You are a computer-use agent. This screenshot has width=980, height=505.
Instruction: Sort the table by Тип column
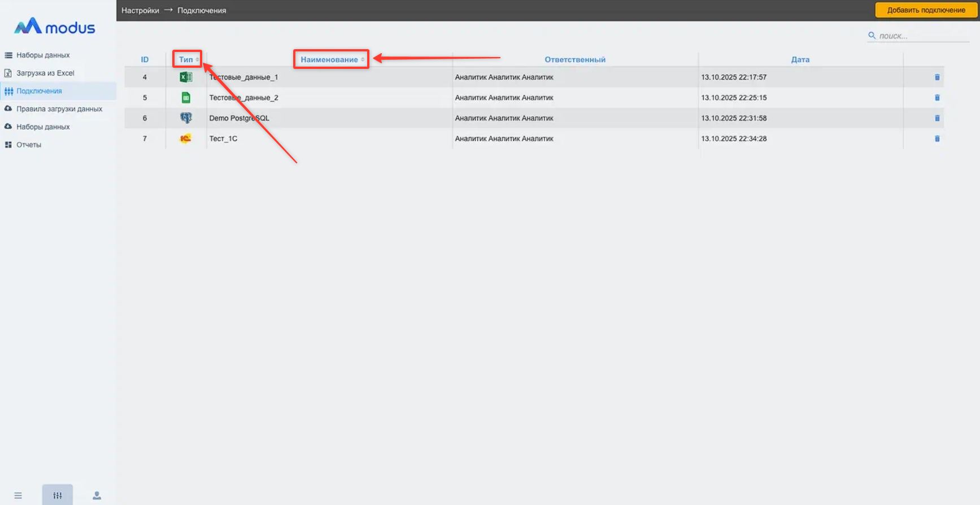point(187,59)
